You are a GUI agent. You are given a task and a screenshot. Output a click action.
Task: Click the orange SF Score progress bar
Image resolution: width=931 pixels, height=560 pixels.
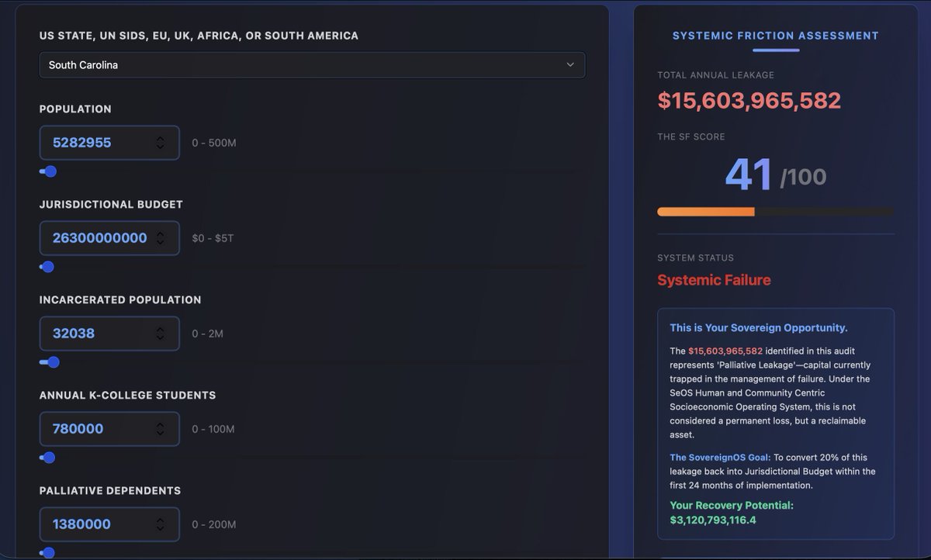[706, 210]
